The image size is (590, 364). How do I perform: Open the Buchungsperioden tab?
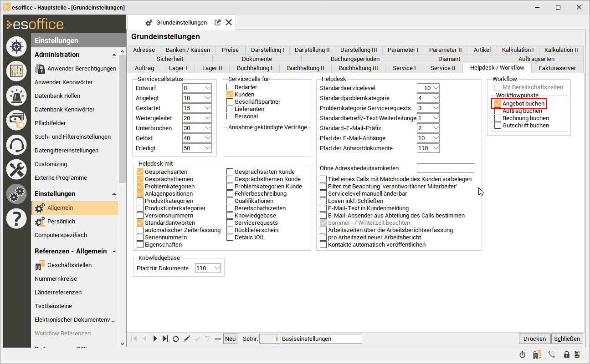pos(355,59)
